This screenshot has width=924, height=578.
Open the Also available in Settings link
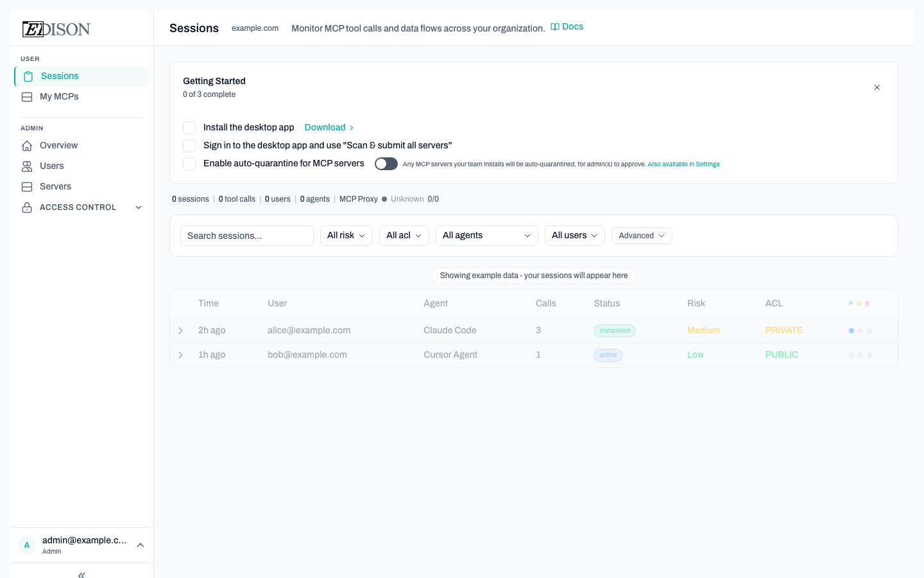(683, 164)
